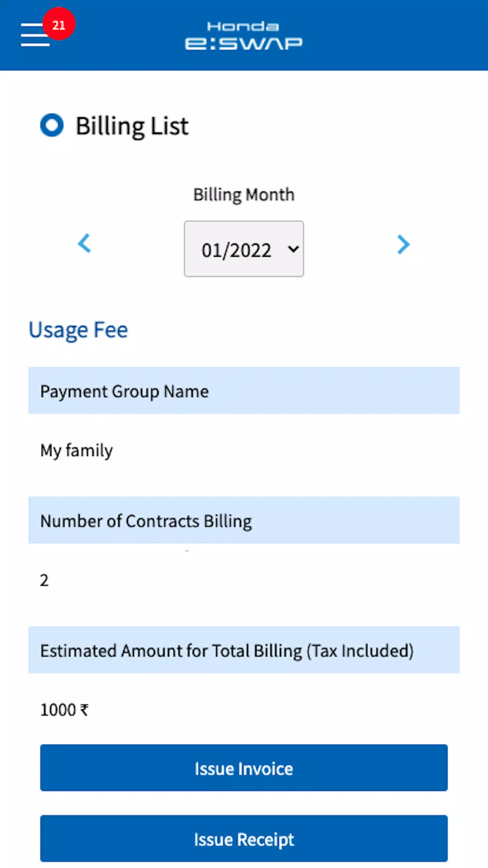The height and width of the screenshot is (868, 488).
Task: Click the contracts count value 2
Action: [44, 580]
